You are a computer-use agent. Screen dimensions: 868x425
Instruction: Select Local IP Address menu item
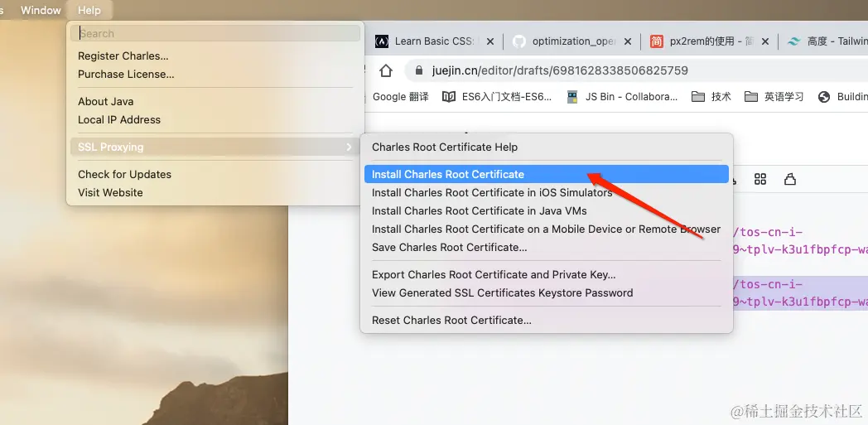point(119,119)
